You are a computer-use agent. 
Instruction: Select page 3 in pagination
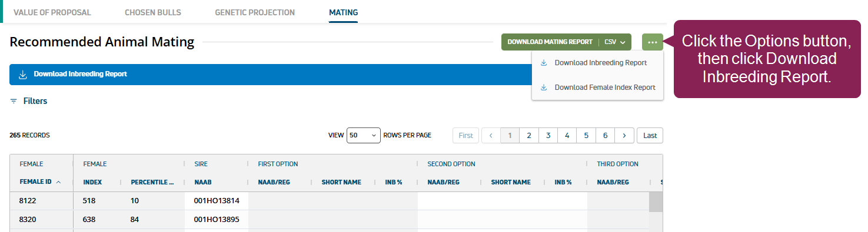548,135
